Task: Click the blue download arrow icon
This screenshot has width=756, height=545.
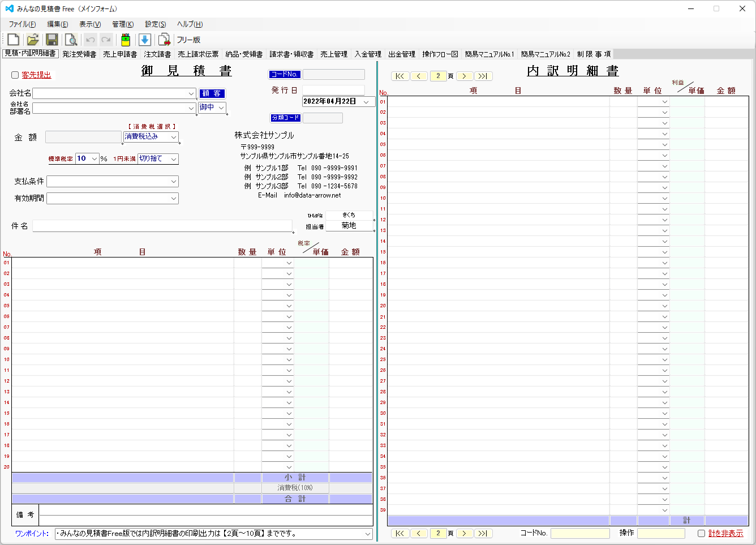Action: pyautogui.click(x=144, y=38)
